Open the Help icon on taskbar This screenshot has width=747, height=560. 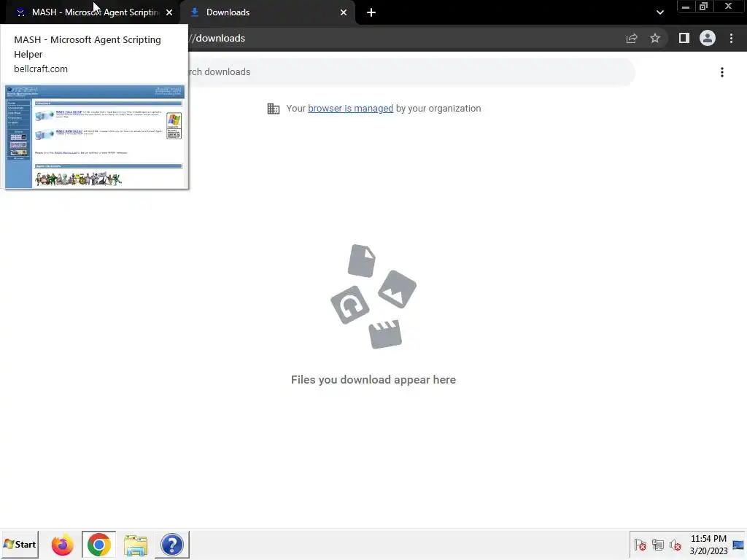click(172, 545)
